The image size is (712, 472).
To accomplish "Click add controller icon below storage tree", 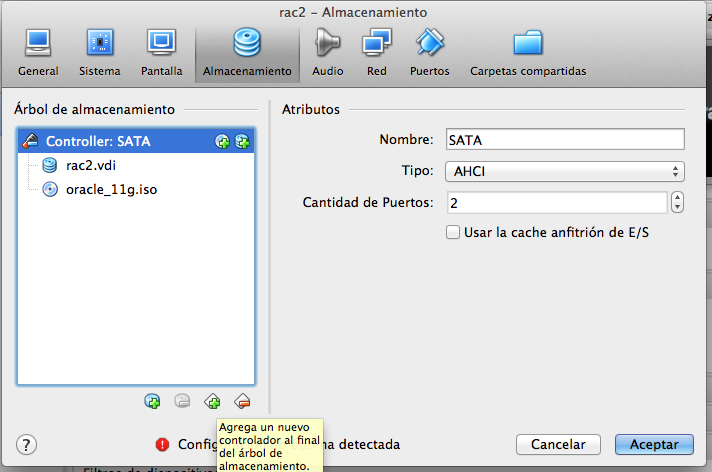I will pos(212,401).
